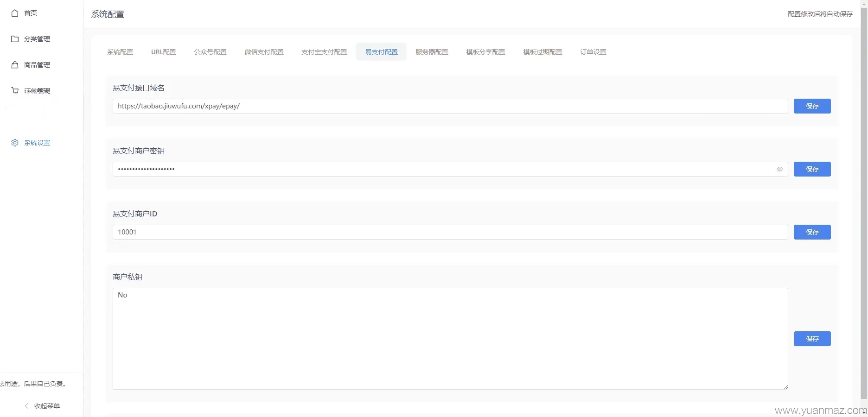Screen dimensions: 868x417
Task: Open 首页 in the sidebar menu
Action: tap(31, 13)
